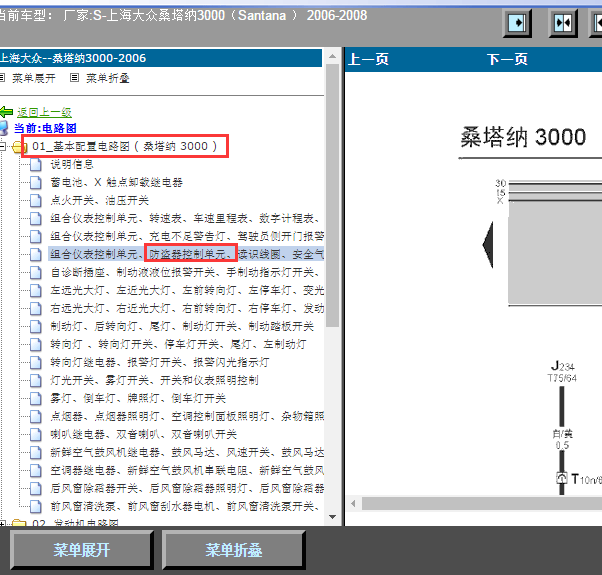Open 空调器继电器 entry
The image size is (602, 575).
point(187,470)
